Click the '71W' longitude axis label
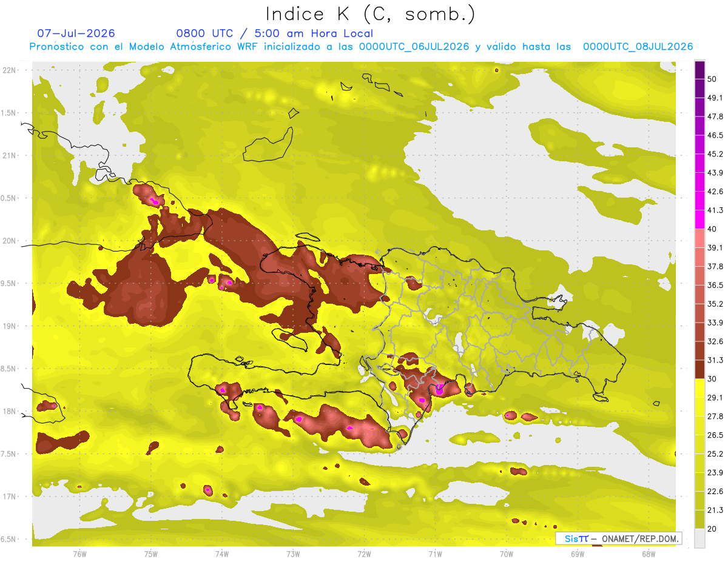 click(x=435, y=554)
